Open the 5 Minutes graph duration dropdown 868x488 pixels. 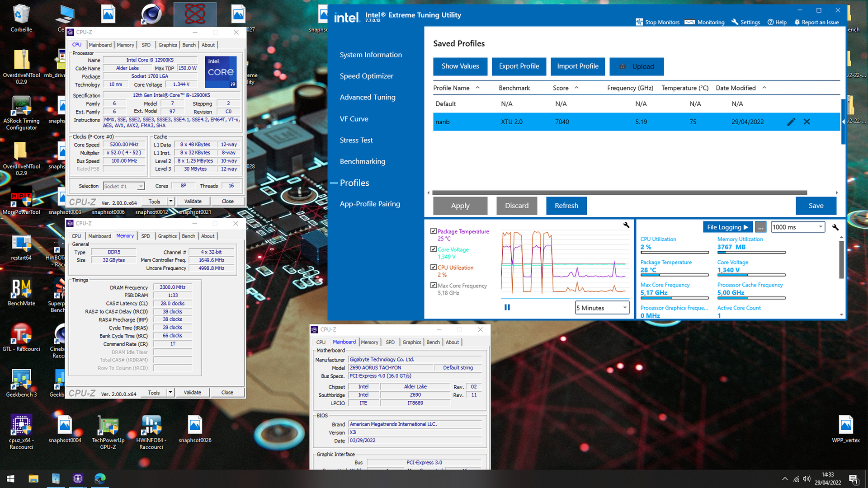click(x=602, y=308)
